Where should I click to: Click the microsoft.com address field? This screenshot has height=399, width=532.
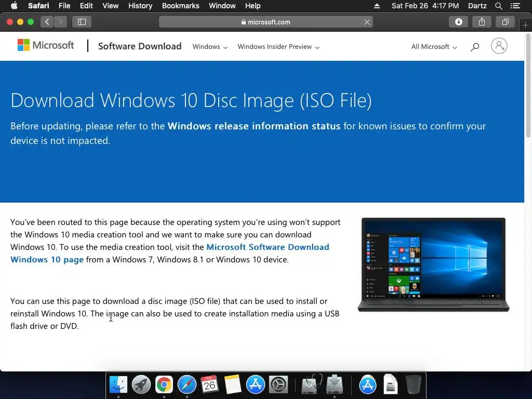(265, 22)
